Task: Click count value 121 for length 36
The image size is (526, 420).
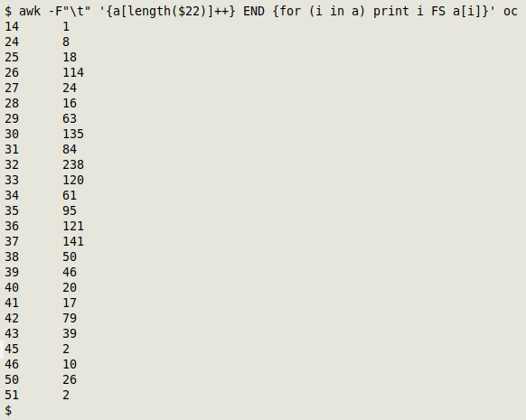Action: 73,226
